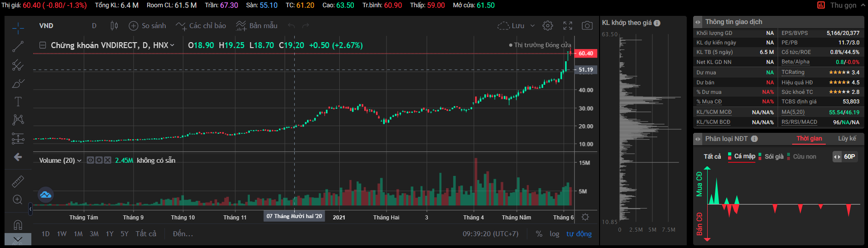Click the 60.40 current price label
868x248 pixels.
pyautogui.click(x=585, y=53)
